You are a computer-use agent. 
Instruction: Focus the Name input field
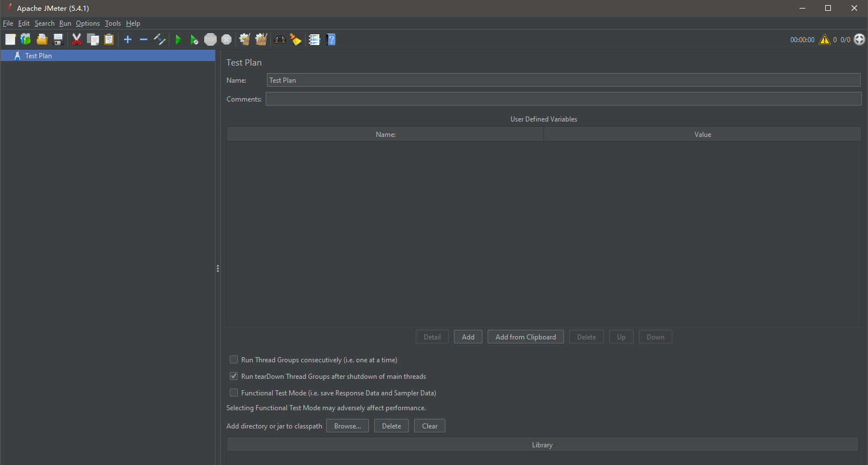click(x=563, y=80)
